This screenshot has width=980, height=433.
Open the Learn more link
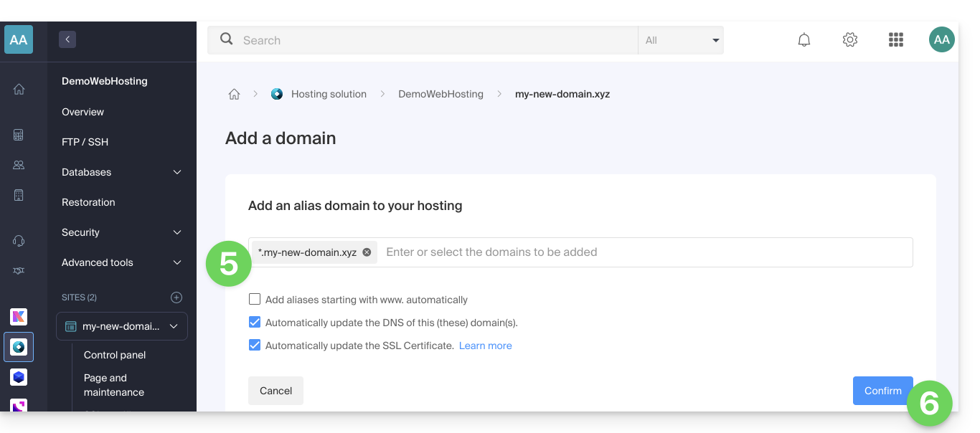[x=485, y=346]
